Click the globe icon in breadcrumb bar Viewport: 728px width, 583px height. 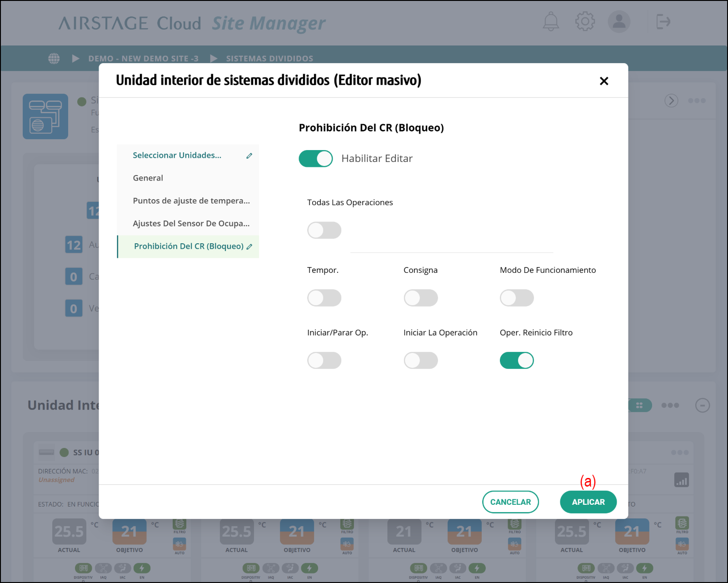pos(54,59)
